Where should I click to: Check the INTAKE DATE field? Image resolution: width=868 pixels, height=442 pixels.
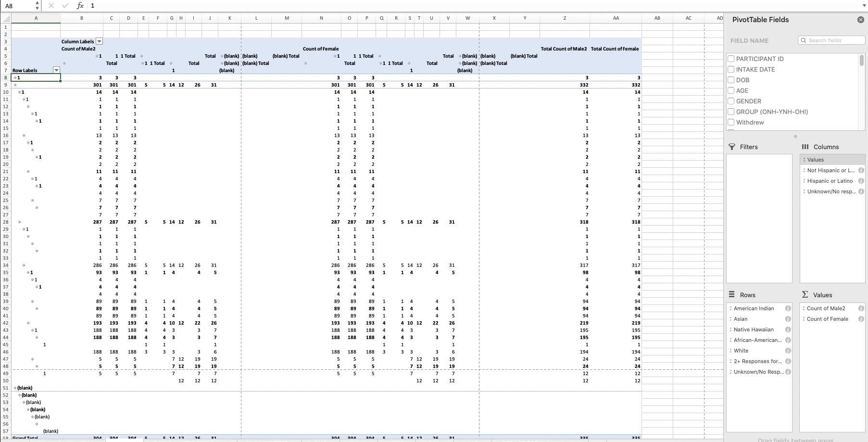[731, 69]
